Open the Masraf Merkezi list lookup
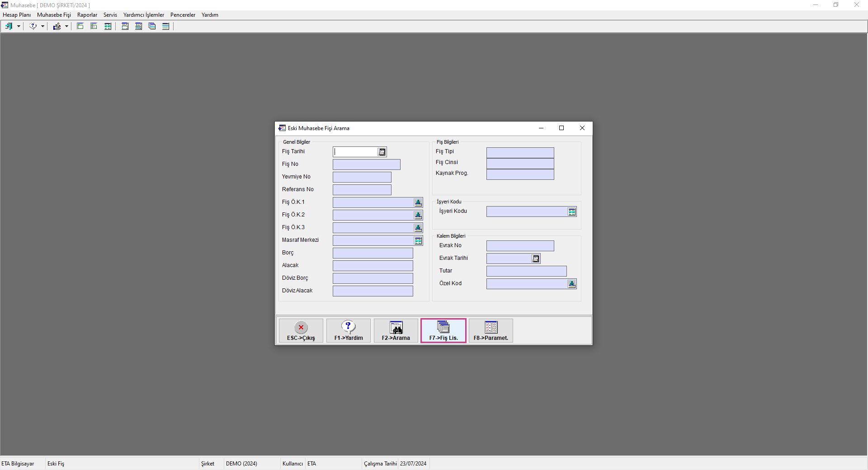This screenshot has height=470, width=868. (x=418, y=241)
